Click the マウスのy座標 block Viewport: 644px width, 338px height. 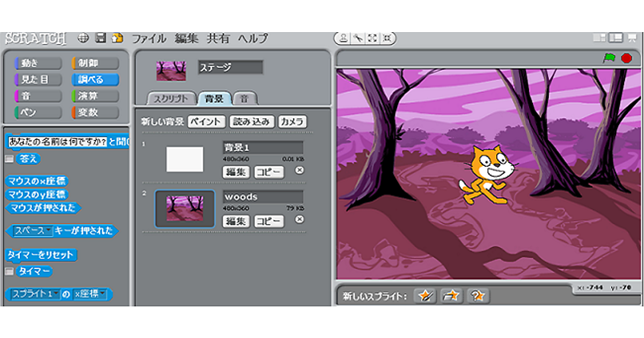coord(38,194)
